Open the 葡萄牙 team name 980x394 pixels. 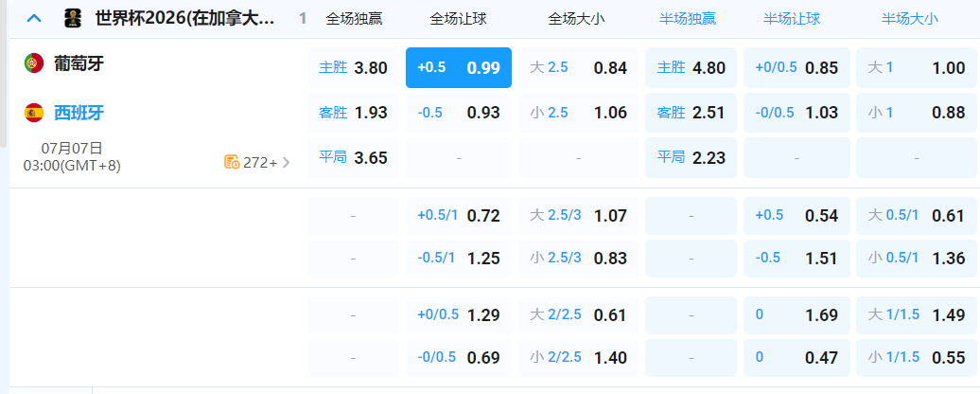click(x=79, y=63)
